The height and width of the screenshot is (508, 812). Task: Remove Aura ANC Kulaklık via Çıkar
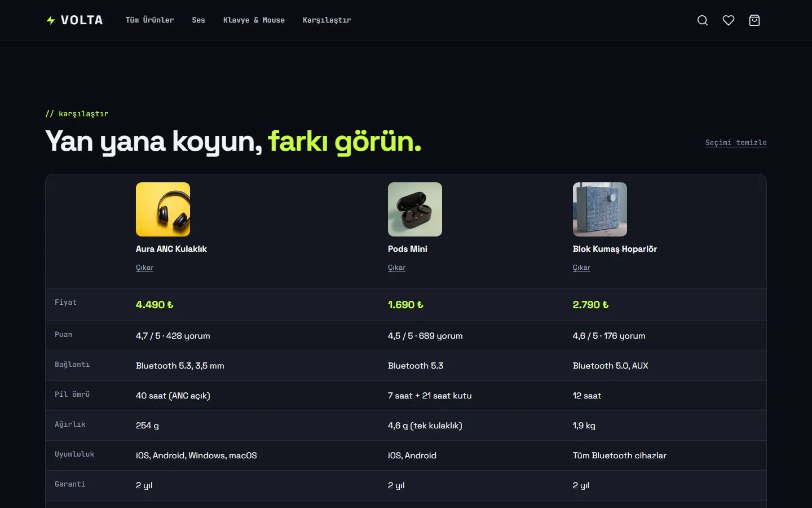tap(144, 268)
